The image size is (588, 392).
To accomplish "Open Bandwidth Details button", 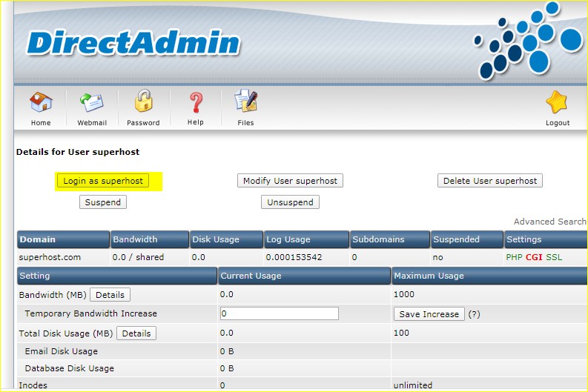I will click(110, 295).
